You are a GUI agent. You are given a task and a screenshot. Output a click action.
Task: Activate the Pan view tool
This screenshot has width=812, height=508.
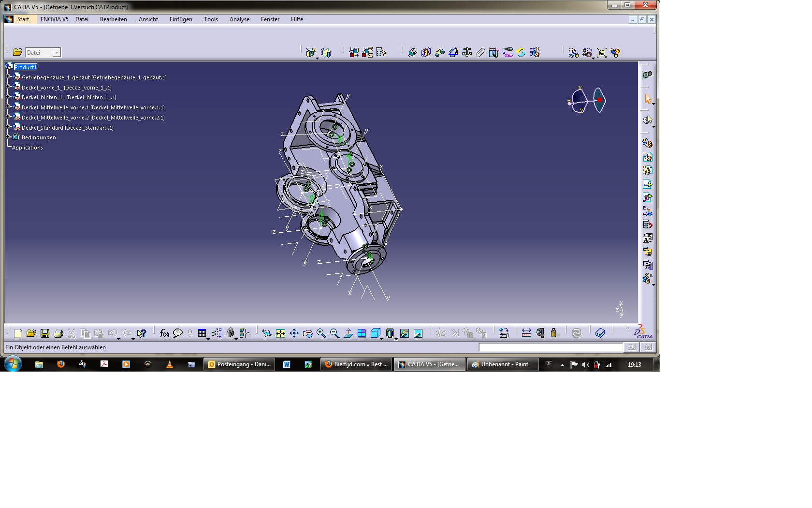coord(294,333)
